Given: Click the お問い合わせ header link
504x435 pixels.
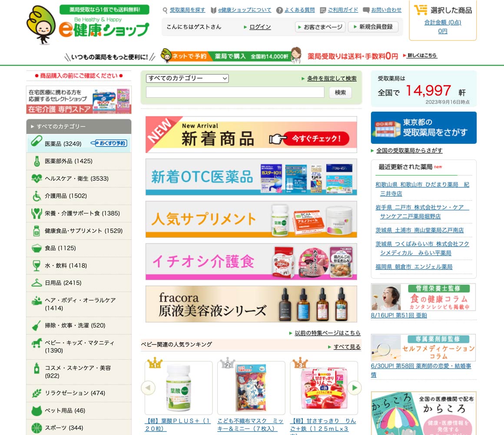Looking at the screenshot, I should 386,10.
